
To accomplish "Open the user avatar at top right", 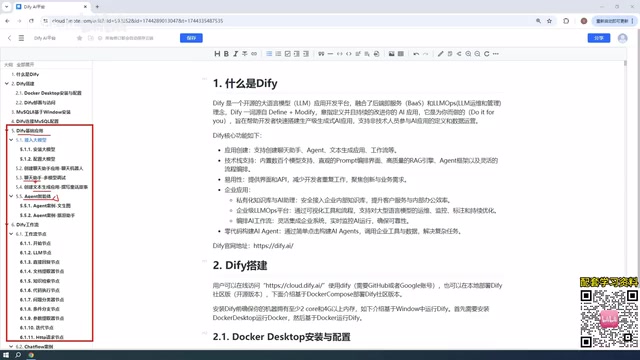I will point(622,38).
